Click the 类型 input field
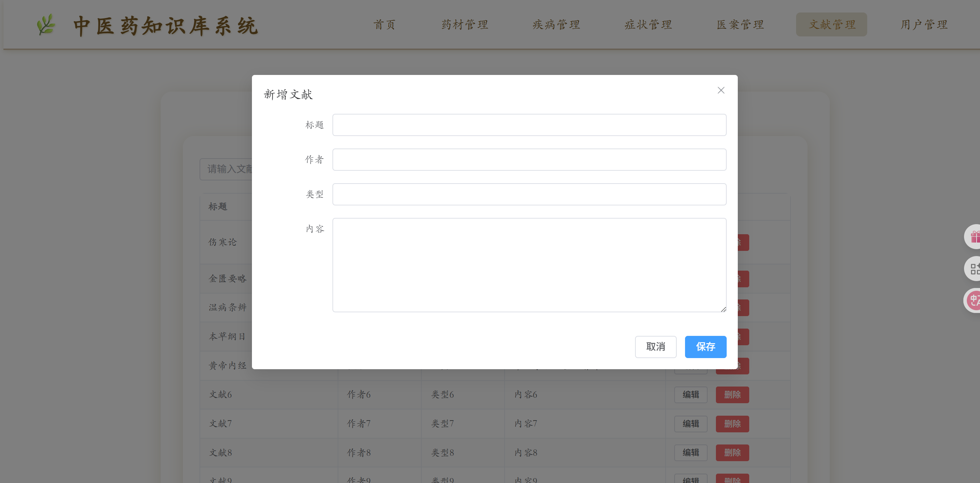This screenshot has height=483, width=980. tap(529, 194)
